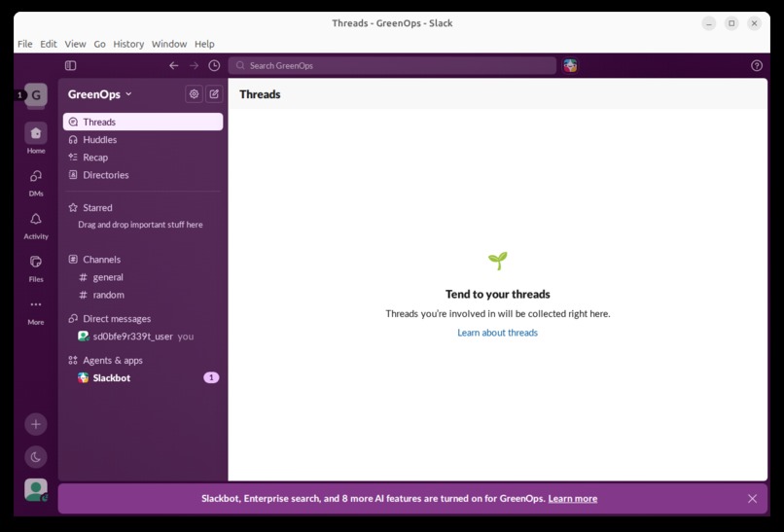Viewport: 784px width, 532px height.
Task: Expand the GreenOps workspace name menu
Action: [x=99, y=94]
